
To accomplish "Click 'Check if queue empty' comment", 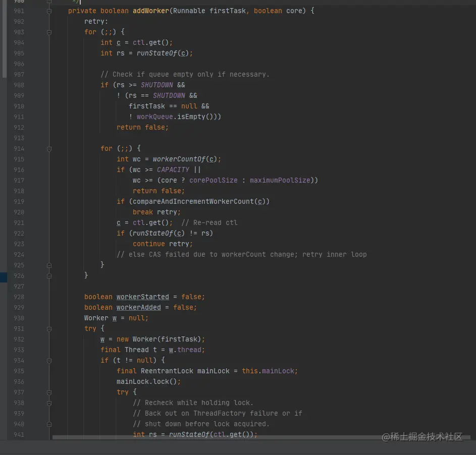I will pos(185,75).
